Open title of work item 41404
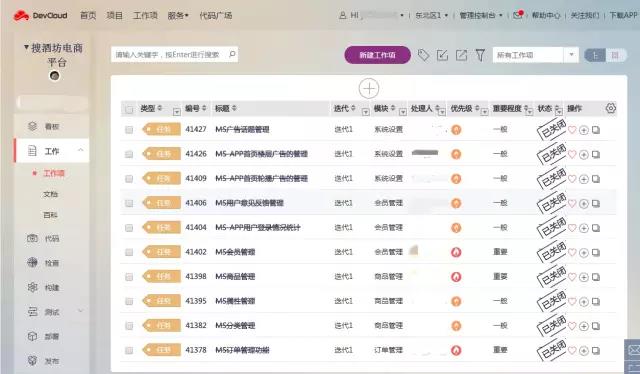 pyautogui.click(x=258, y=227)
